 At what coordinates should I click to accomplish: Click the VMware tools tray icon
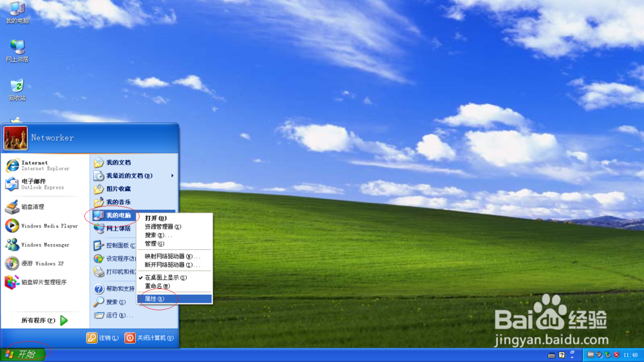pyautogui.click(x=591, y=355)
